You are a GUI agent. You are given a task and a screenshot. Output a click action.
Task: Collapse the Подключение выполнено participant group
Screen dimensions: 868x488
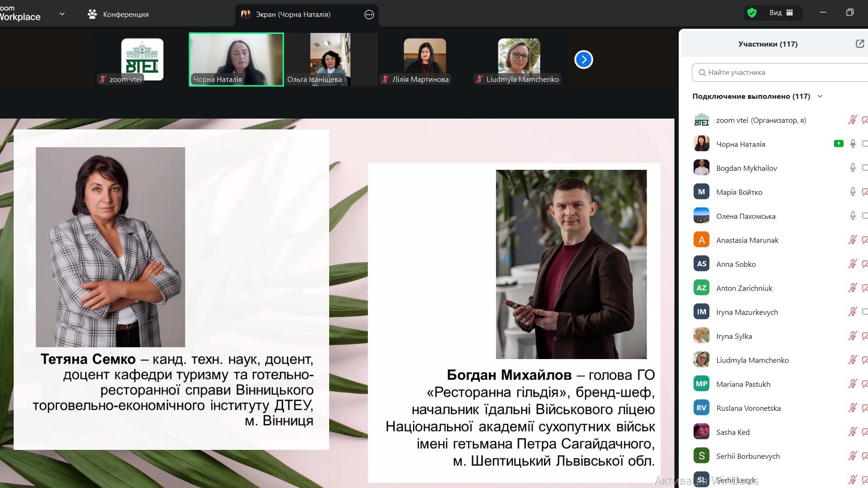[x=820, y=96]
